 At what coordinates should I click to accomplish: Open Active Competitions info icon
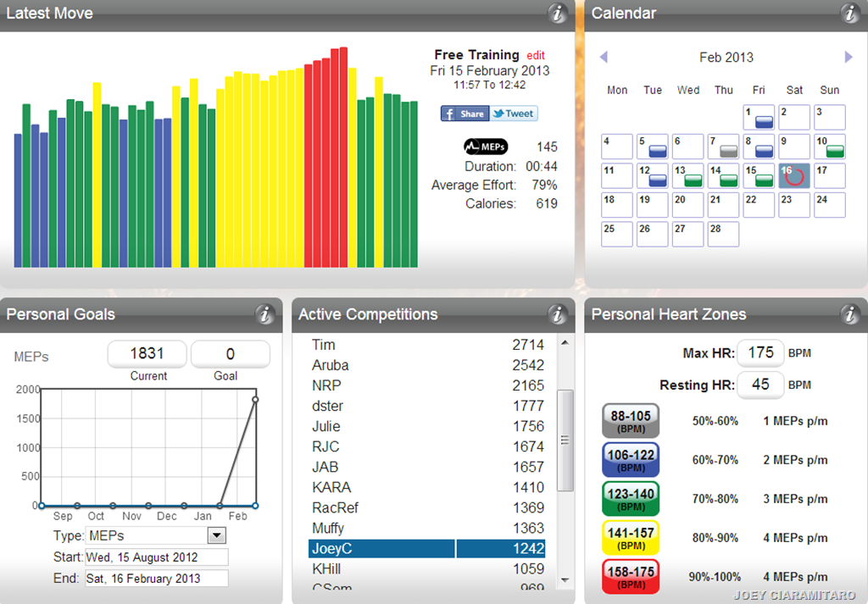tap(557, 315)
